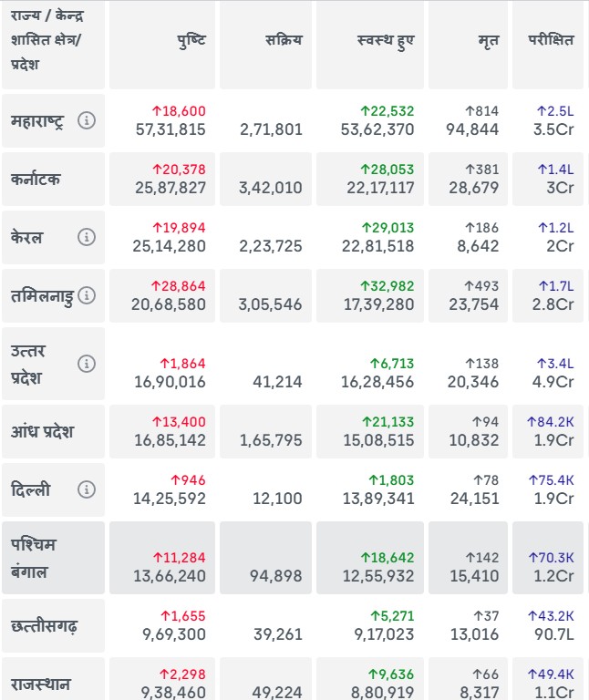Click info icon beside दिल्ली
The width and height of the screenshot is (589, 700).
87,489
